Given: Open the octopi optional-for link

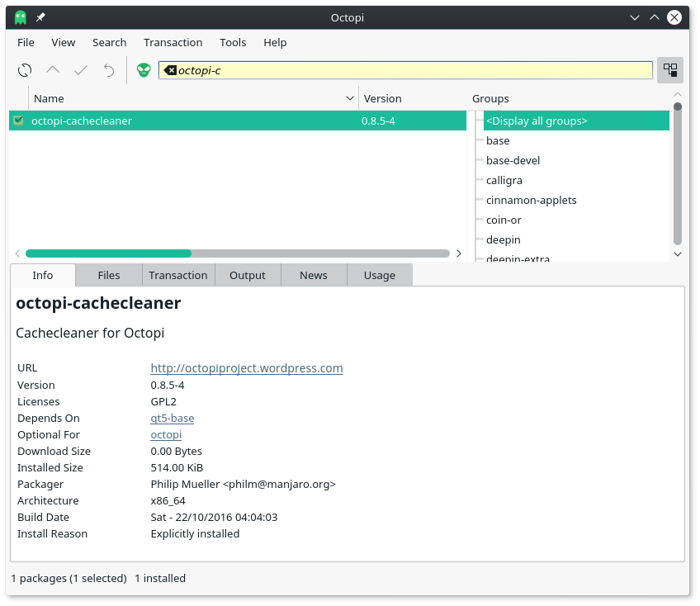Looking at the screenshot, I should pyautogui.click(x=166, y=434).
